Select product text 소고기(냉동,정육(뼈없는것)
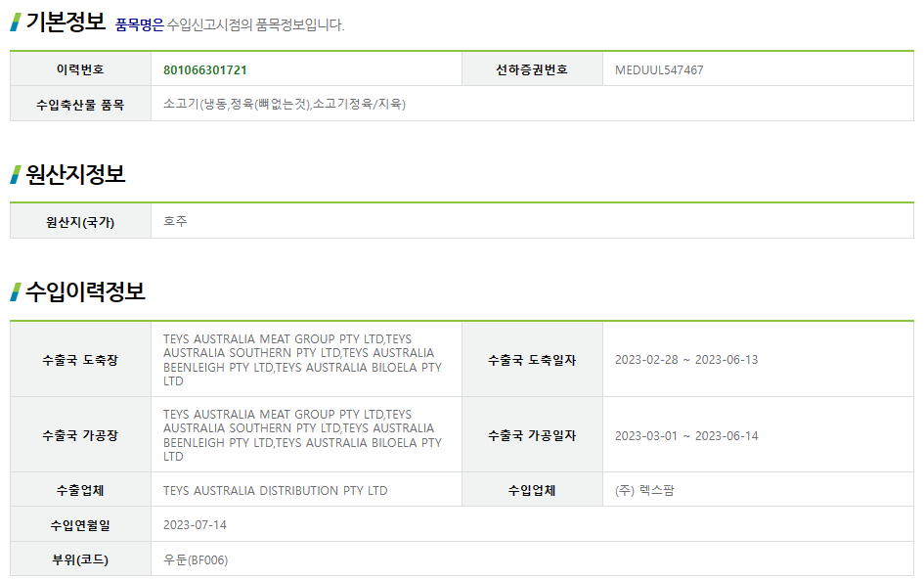Screen dimensions: 924x580 (237, 104)
